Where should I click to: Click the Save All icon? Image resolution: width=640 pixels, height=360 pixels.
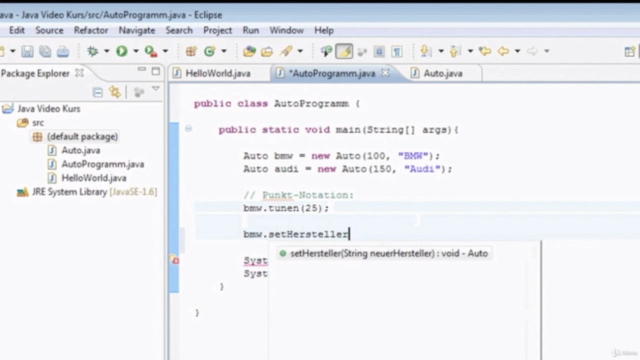(x=45, y=51)
